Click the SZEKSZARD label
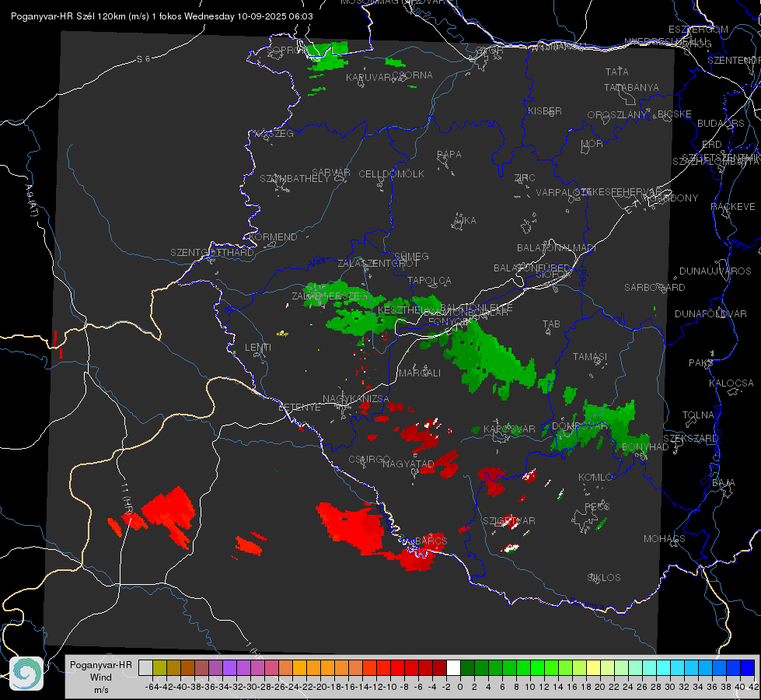 click(x=690, y=439)
